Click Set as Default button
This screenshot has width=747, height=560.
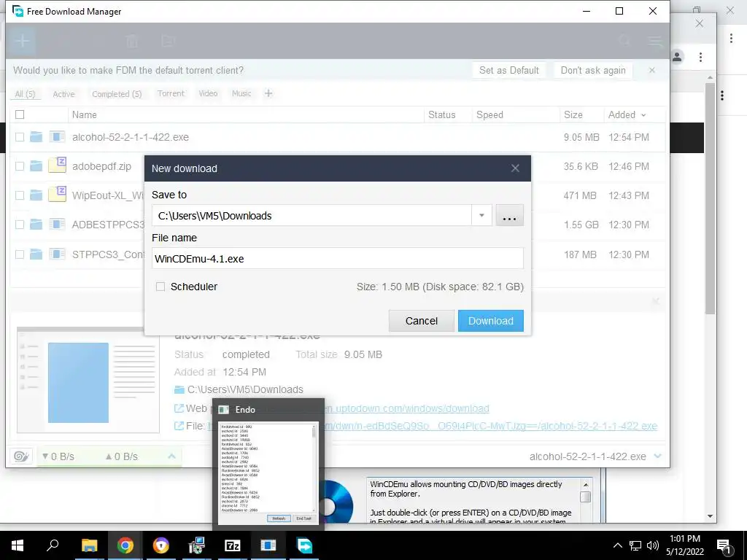tap(508, 71)
